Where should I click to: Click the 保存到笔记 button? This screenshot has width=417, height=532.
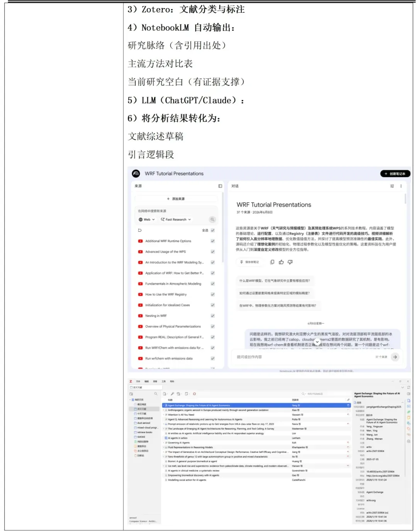click(249, 262)
